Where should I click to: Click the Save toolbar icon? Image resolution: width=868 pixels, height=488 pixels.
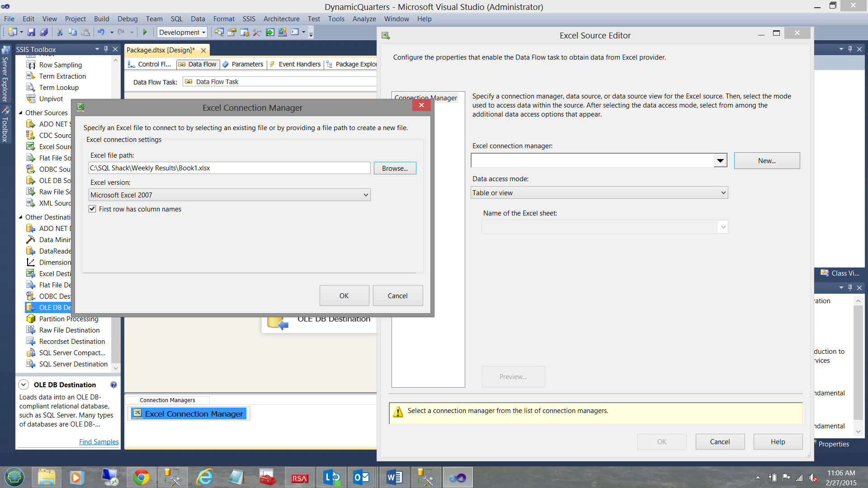click(31, 32)
